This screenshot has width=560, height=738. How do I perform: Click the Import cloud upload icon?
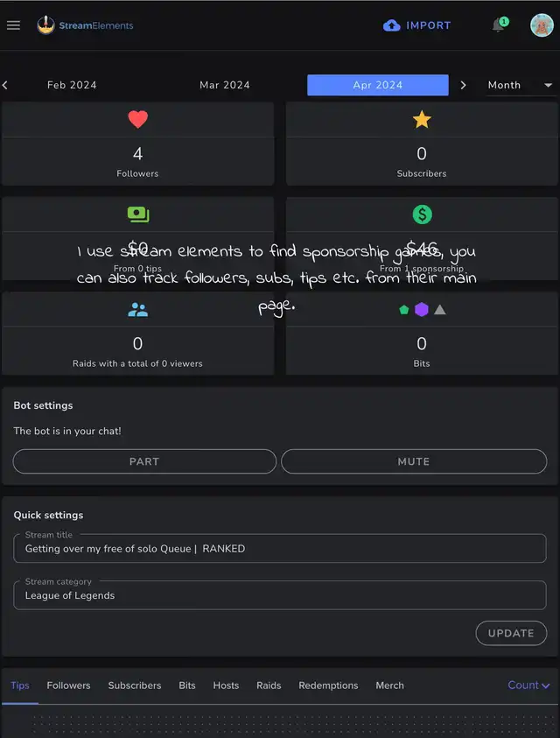click(391, 25)
